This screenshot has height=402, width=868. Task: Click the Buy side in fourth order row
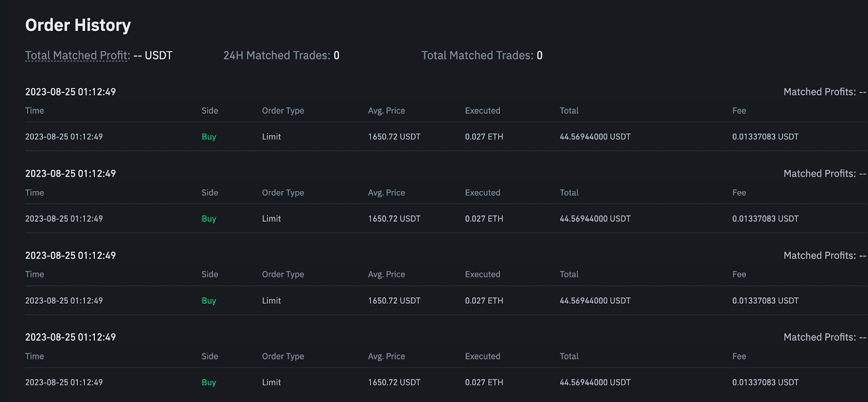point(209,382)
